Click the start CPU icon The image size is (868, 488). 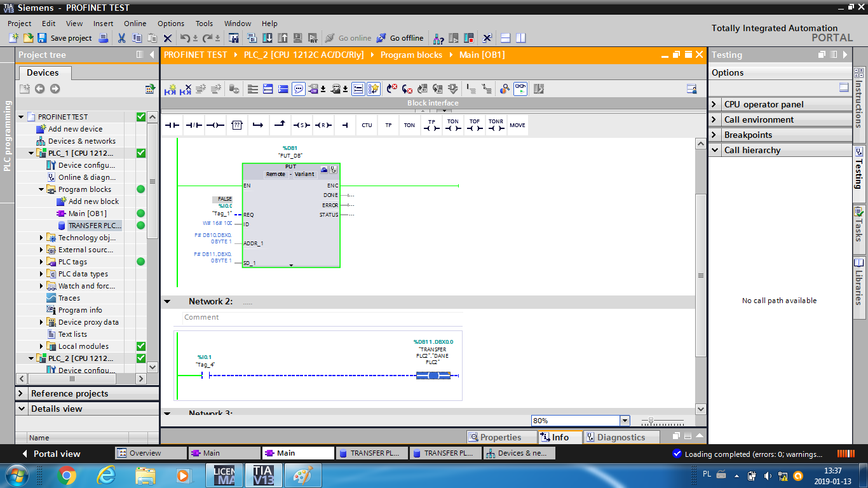(x=454, y=38)
